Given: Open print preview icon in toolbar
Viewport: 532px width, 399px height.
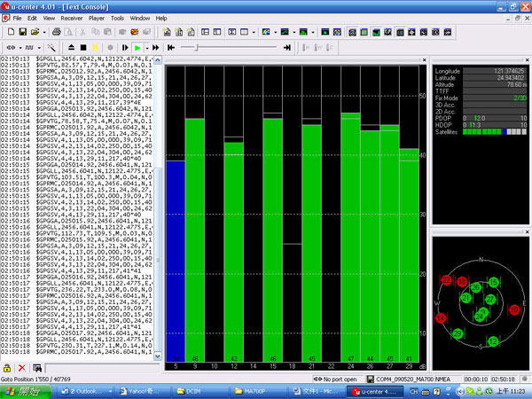Looking at the screenshot, I should point(68,32).
